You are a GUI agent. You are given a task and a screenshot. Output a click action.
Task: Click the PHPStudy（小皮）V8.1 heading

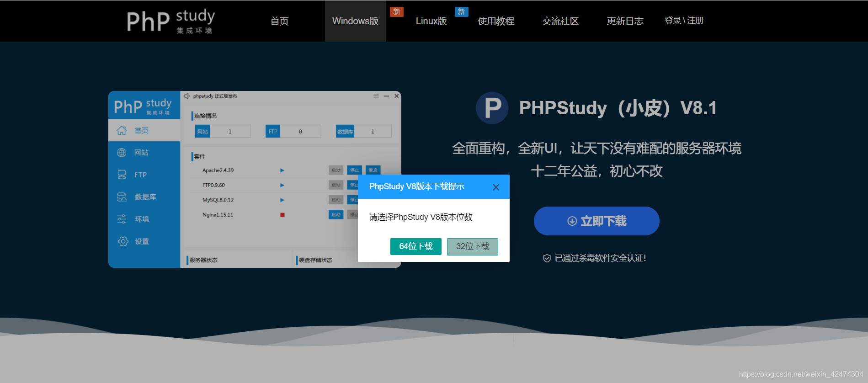coord(618,108)
